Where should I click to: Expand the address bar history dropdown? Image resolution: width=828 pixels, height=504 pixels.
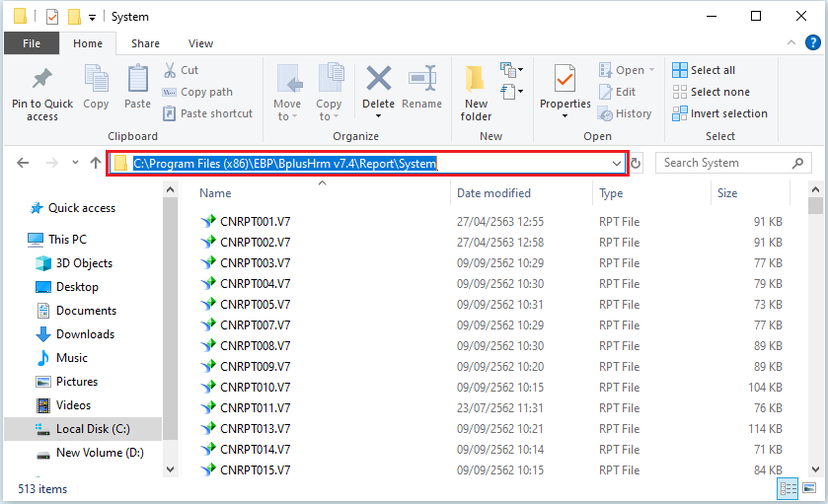tap(617, 164)
